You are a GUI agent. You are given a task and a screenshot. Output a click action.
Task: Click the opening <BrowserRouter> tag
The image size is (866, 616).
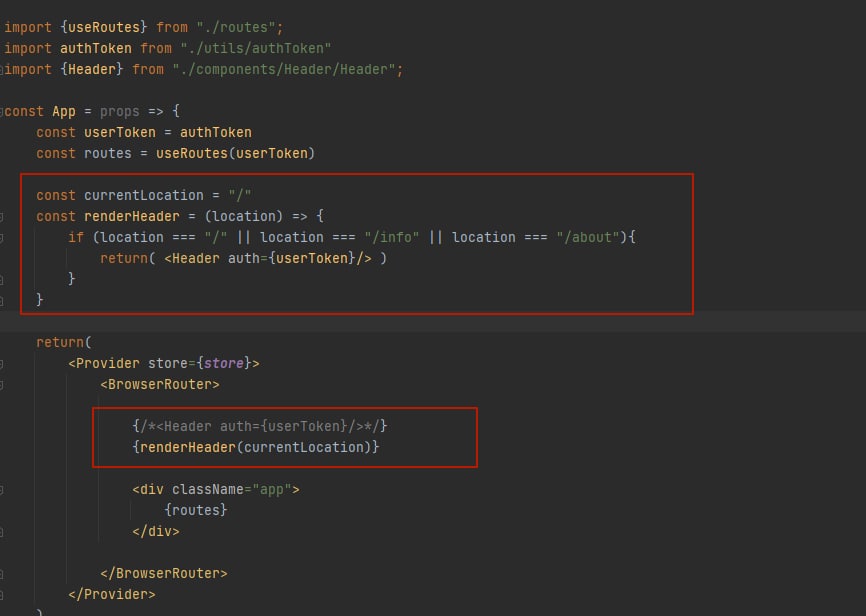[160, 384]
